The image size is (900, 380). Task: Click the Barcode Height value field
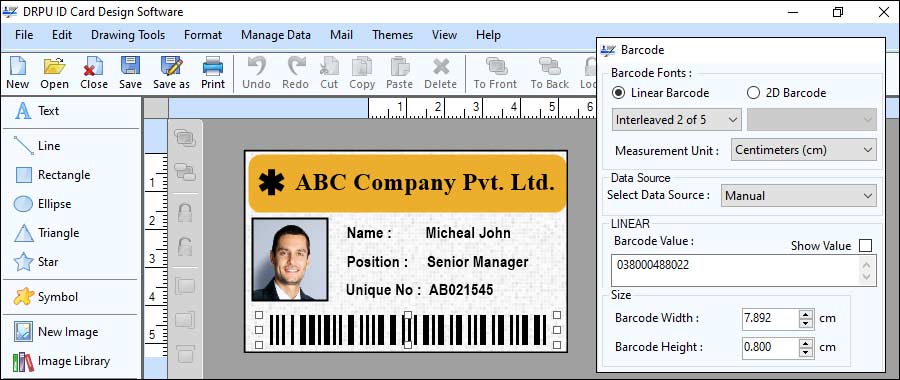pyautogui.click(x=771, y=347)
